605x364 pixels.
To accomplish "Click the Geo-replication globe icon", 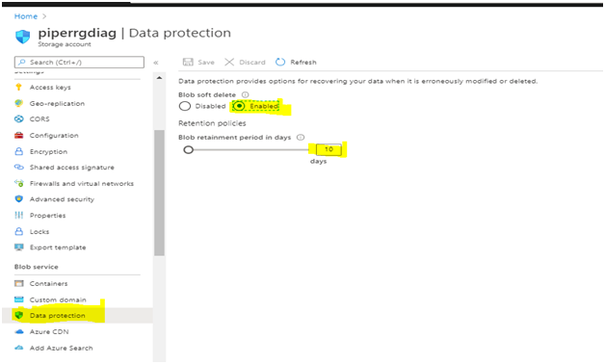I will tap(18, 103).
